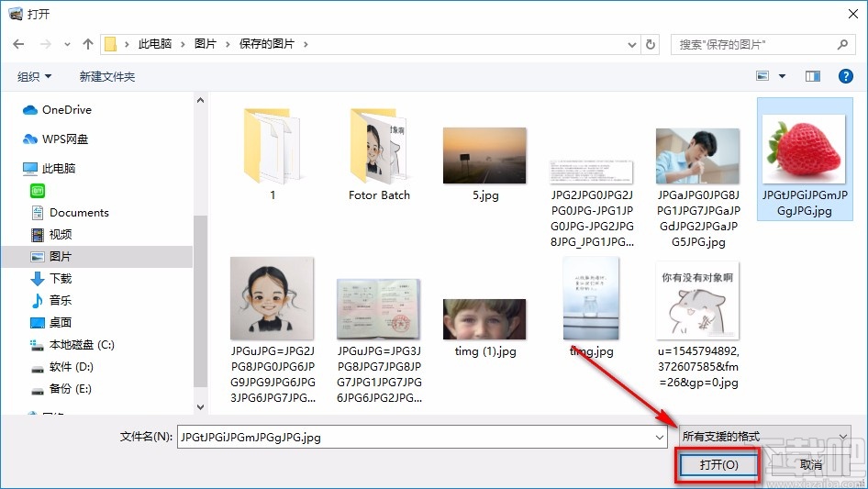Viewport: 868px width, 489px height.
Task: Close the 打开 dialog window
Action: pos(853,14)
